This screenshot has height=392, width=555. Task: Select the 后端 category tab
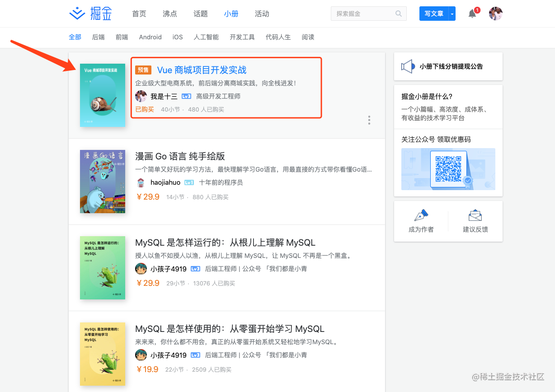(x=99, y=37)
